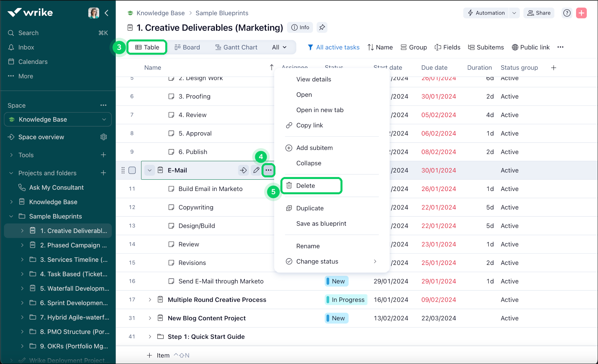Screen dimensions: 598x364
Task: Tick the checkbox on the E-Mail row
Action: pyautogui.click(x=132, y=170)
